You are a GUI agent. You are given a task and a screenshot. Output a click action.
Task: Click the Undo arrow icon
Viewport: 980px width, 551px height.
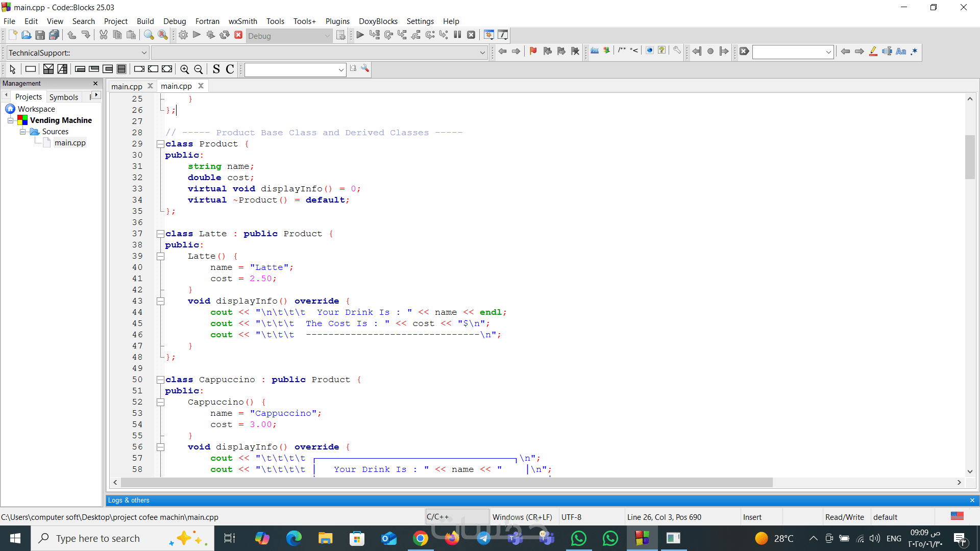tap(72, 35)
